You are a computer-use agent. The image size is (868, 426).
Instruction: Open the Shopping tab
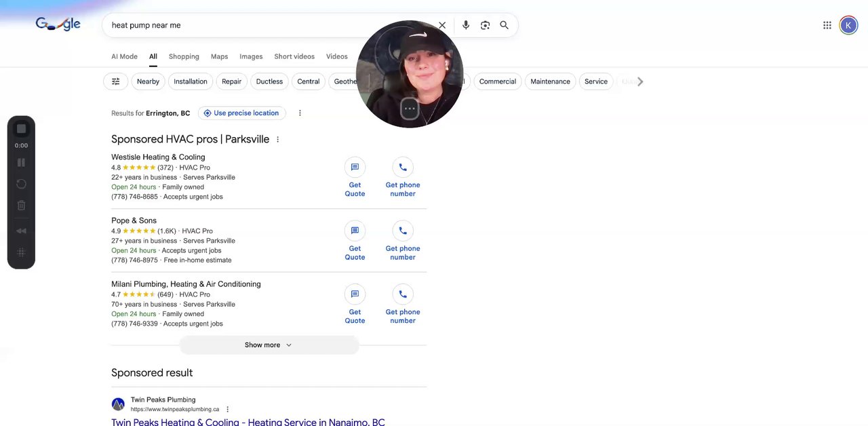[184, 57]
